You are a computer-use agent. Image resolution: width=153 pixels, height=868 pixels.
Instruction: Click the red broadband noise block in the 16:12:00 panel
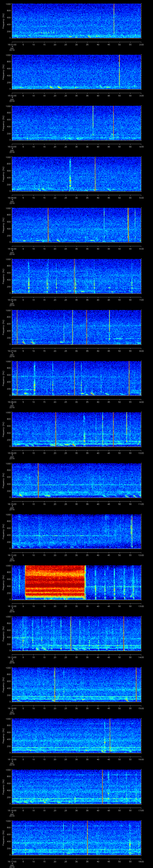tap(55, 582)
